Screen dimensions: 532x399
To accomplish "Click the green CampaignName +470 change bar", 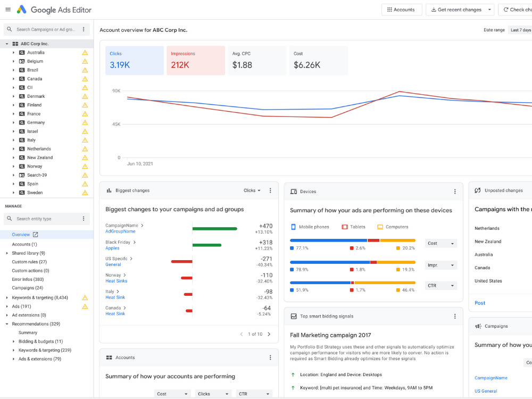I will pos(215,229).
